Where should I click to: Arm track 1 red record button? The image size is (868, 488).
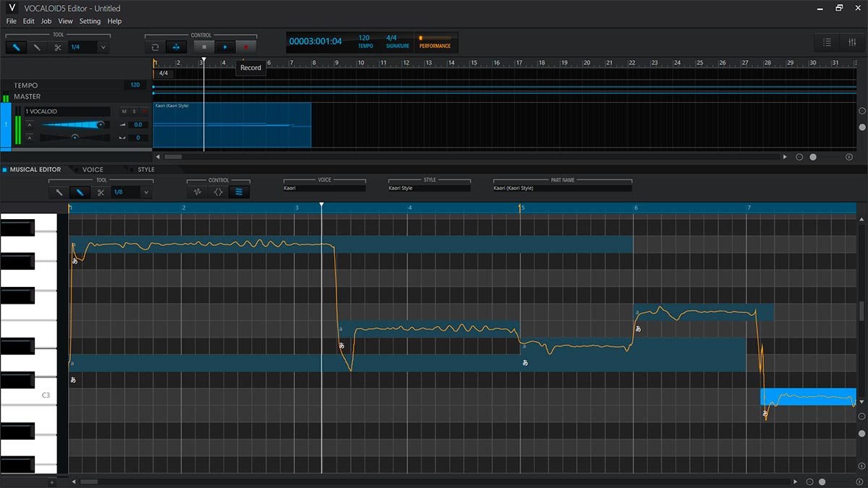point(144,111)
